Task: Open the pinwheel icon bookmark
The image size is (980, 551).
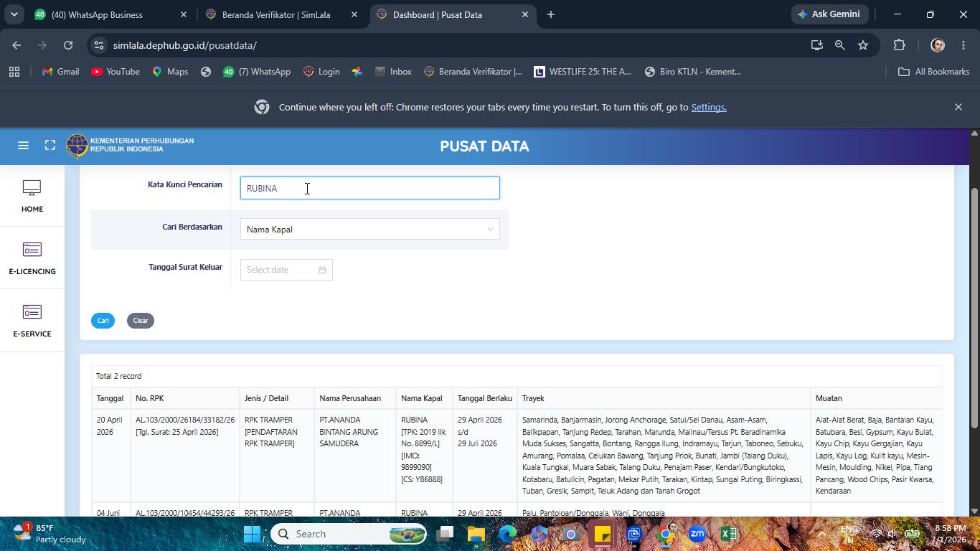Action: coord(357,72)
